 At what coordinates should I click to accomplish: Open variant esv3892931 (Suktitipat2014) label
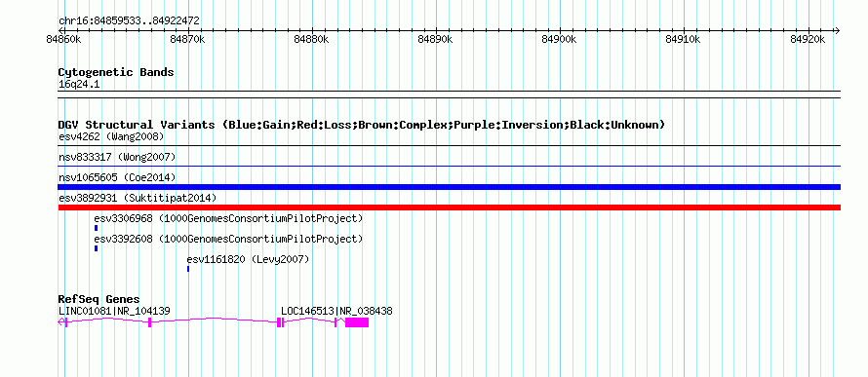(138, 198)
